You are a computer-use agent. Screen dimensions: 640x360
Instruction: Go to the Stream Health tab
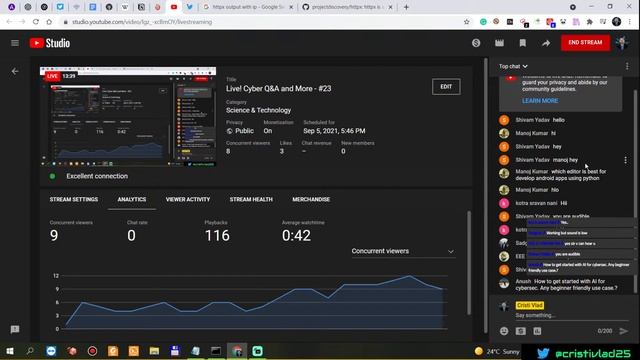point(251,199)
